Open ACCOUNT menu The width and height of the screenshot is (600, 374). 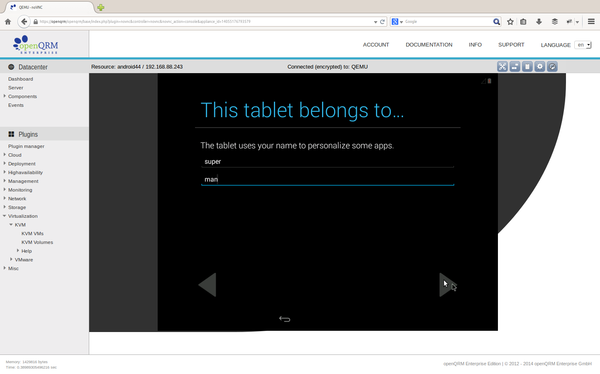[376, 45]
